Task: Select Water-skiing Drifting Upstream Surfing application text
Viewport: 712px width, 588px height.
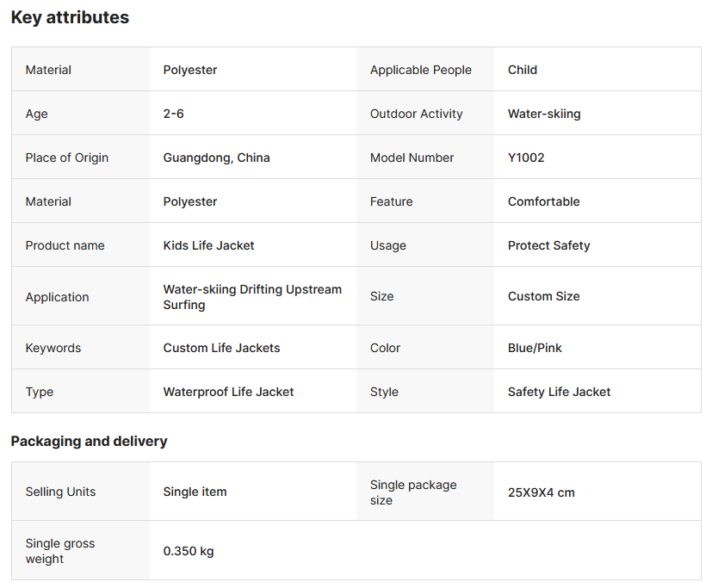Action: [252, 297]
